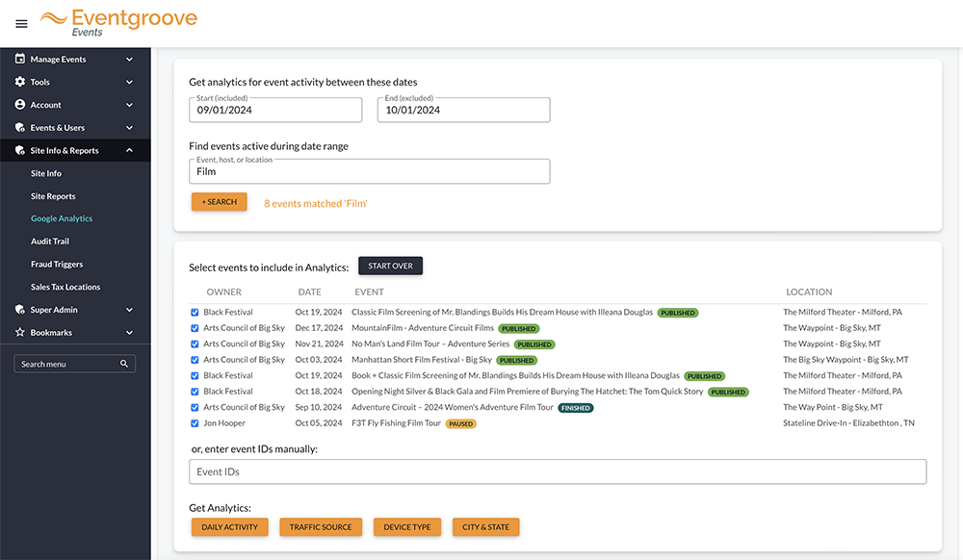Expand the Manage Events chevron
Image resolution: width=963 pixels, height=560 pixels.
pyautogui.click(x=130, y=60)
